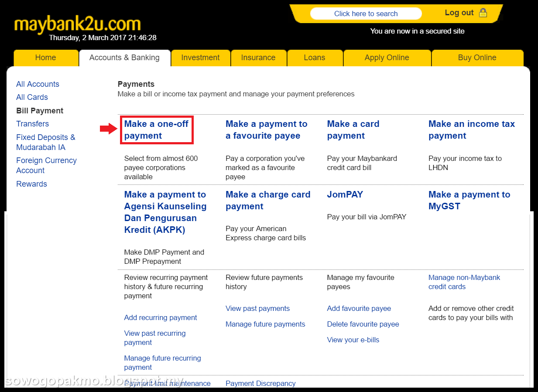The image size is (538, 392).
Task: Open Manage non-Maybank credit cards
Action: pos(464,282)
